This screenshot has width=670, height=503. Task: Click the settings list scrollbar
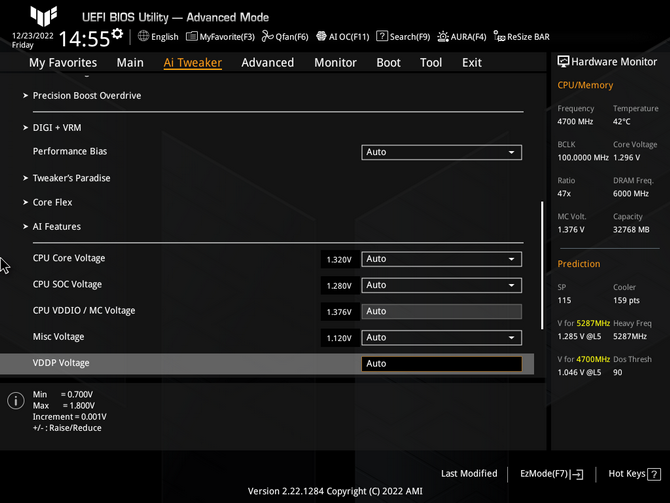[542, 265]
